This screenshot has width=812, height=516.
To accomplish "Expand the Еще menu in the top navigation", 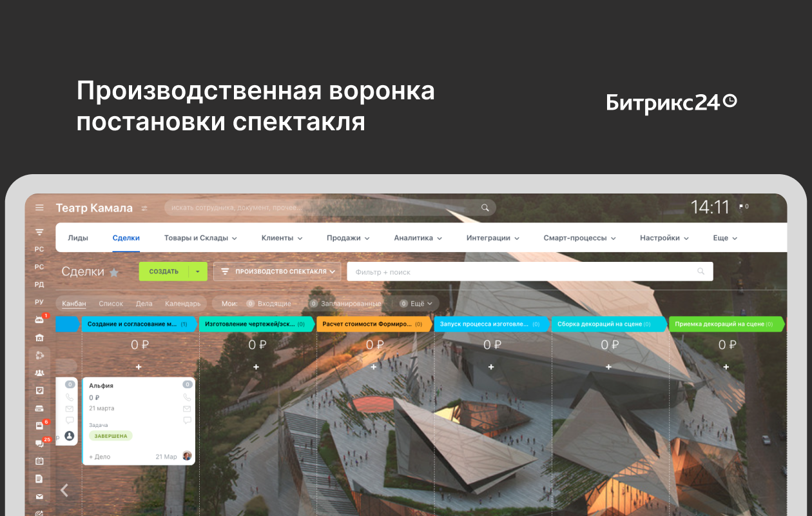I will 725,238.
